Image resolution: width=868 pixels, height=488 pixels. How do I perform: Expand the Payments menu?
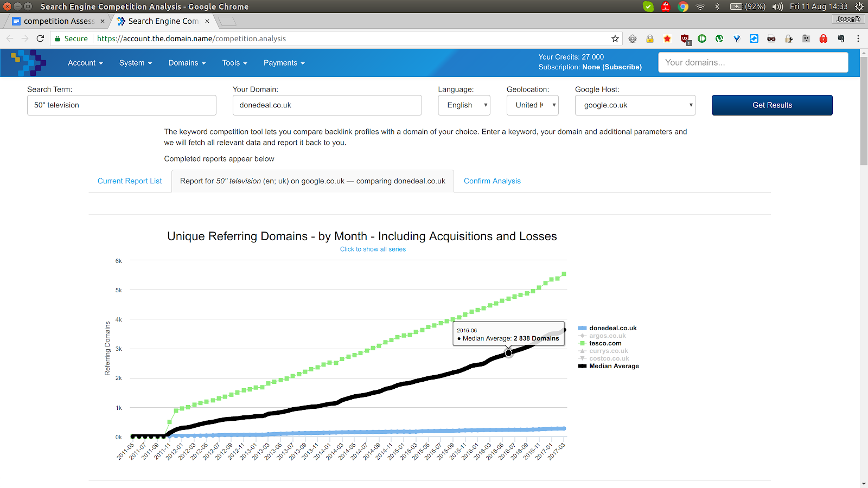tap(284, 63)
